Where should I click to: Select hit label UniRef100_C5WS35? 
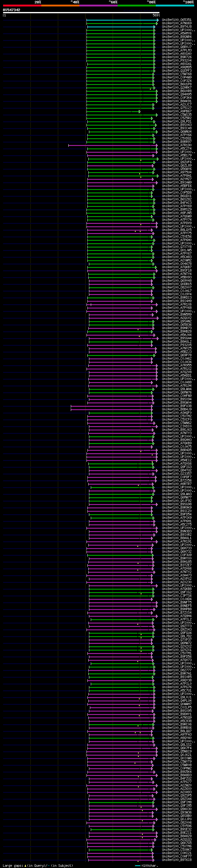[x=177, y=115]
